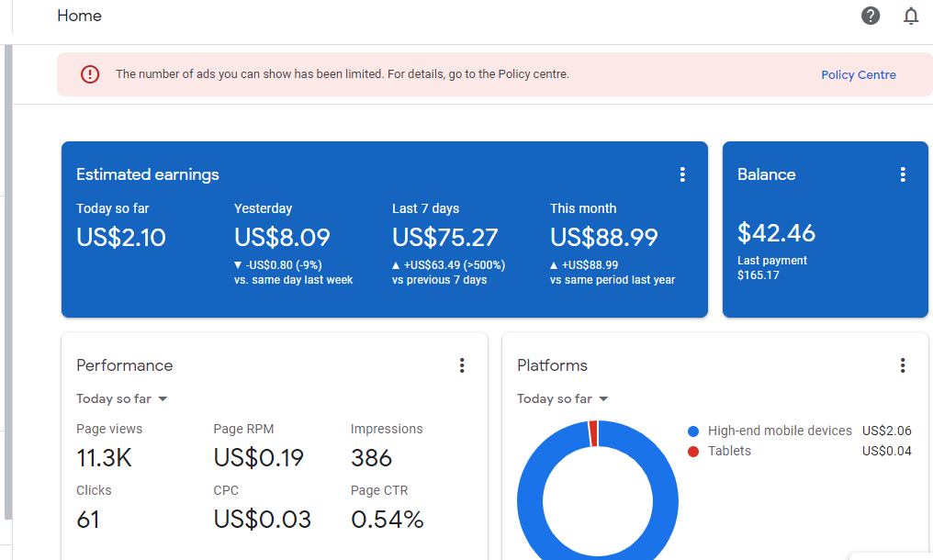Switch to the This month earnings view

603,237
